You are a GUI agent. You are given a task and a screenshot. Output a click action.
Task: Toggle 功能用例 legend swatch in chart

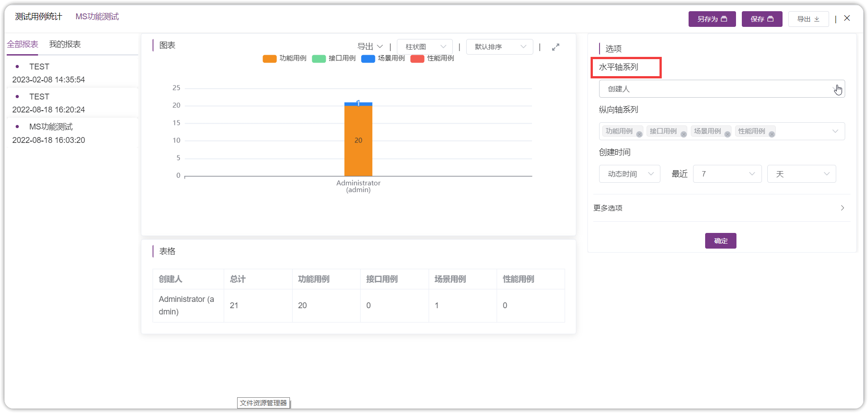[x=269, y=59]
